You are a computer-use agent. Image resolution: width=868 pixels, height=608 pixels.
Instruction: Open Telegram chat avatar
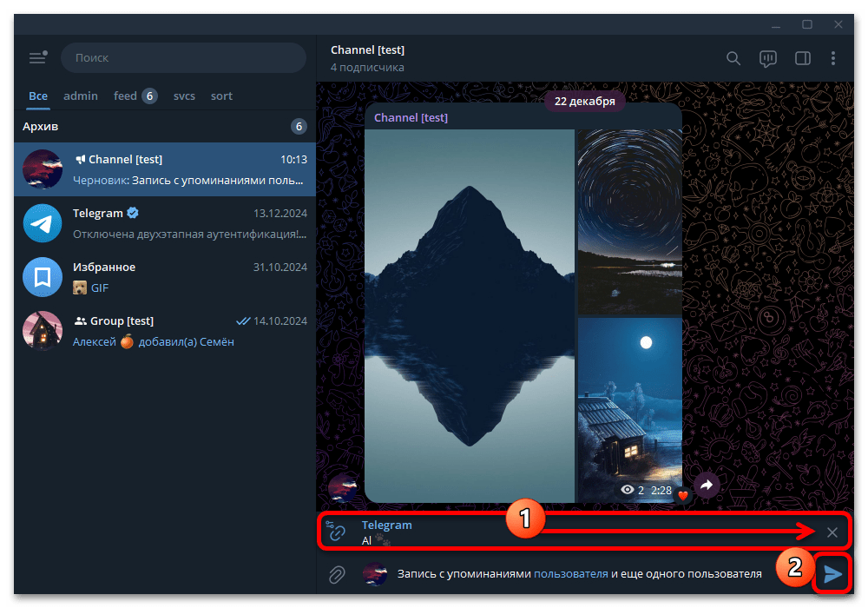click(43, 223)
